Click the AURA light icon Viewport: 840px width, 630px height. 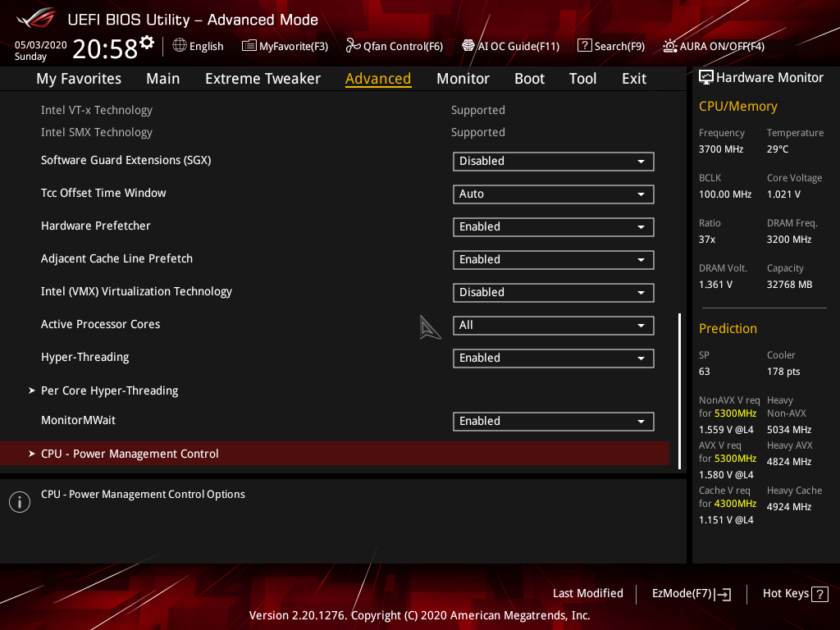pos(669,46)
